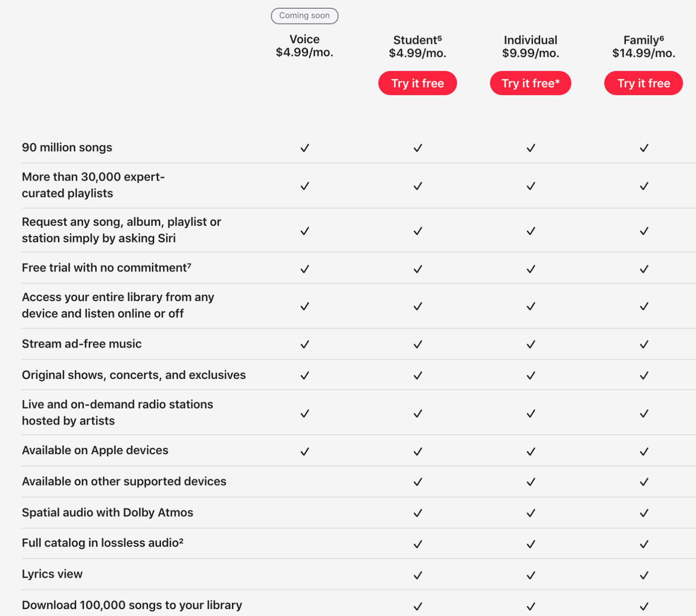Click Family checkmark for Lyrics view
Viewport: 696px width, 616px height.
click(x=644, y=575)
